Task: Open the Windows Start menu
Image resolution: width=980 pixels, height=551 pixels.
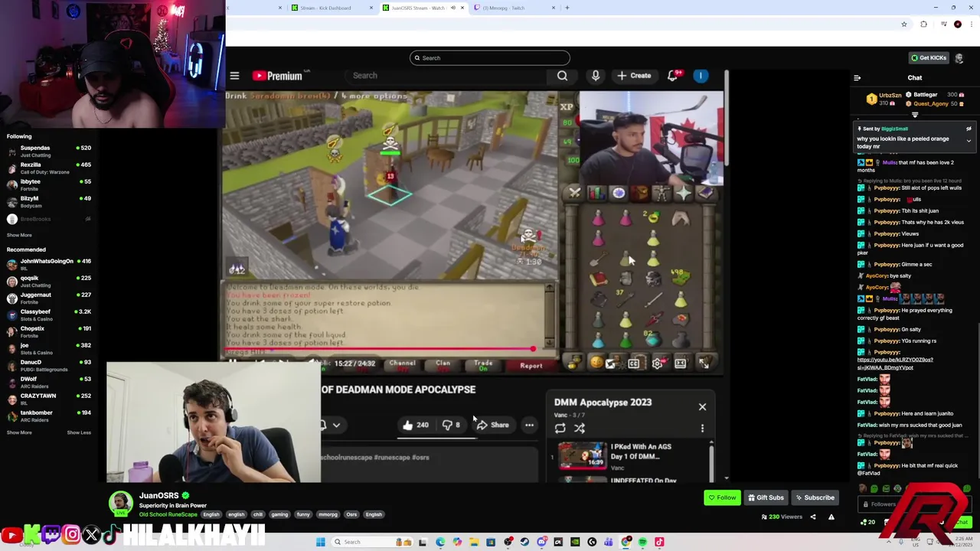Action: point(321,542)
